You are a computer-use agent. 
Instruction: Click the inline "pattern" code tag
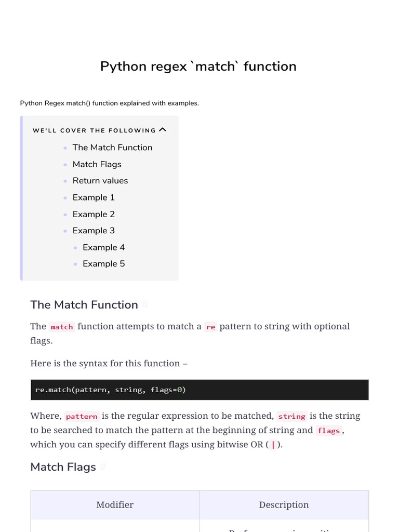coord(82,416)
